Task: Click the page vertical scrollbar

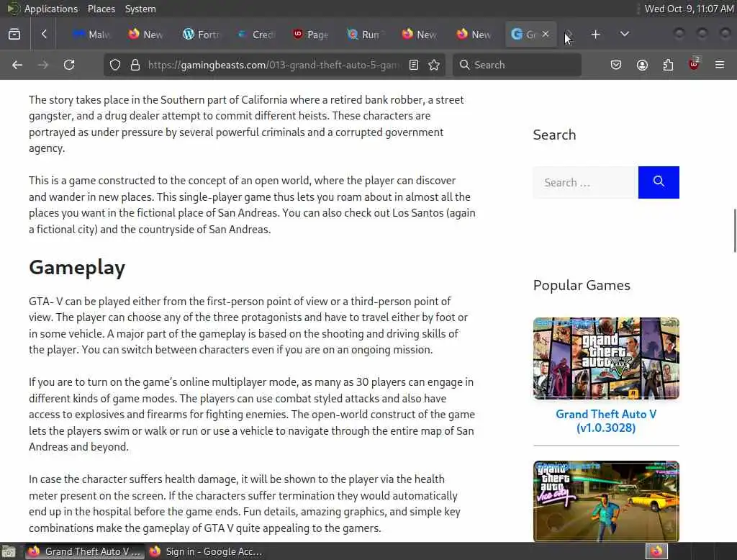Action: tap(735, 230)
